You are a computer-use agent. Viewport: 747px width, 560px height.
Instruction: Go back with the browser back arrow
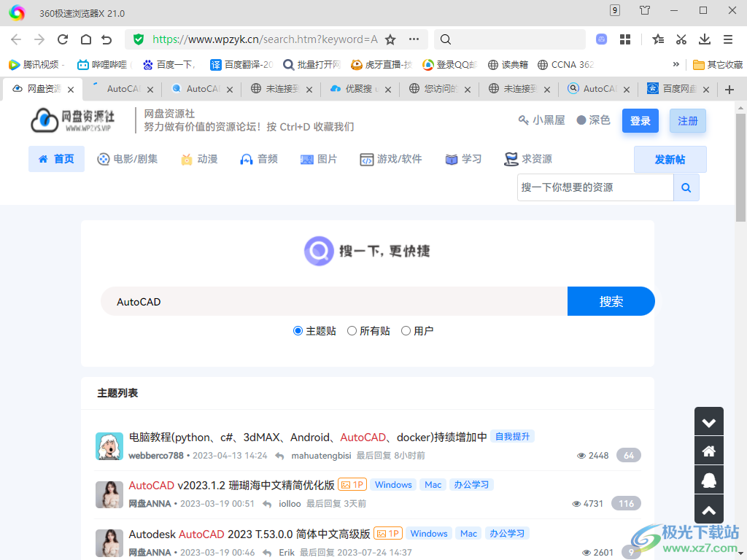click(16, 39)
